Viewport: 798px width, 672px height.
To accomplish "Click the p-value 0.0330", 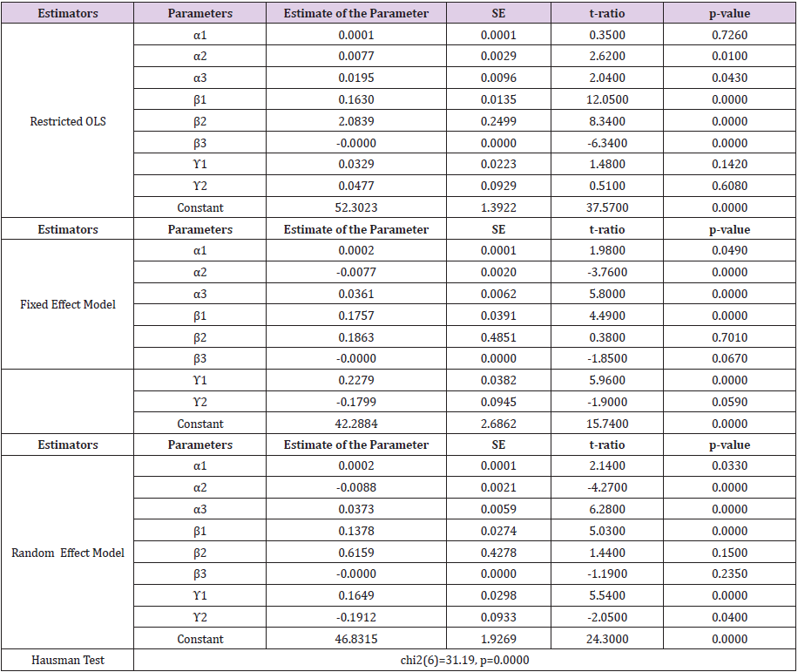I will pos(729,465).
